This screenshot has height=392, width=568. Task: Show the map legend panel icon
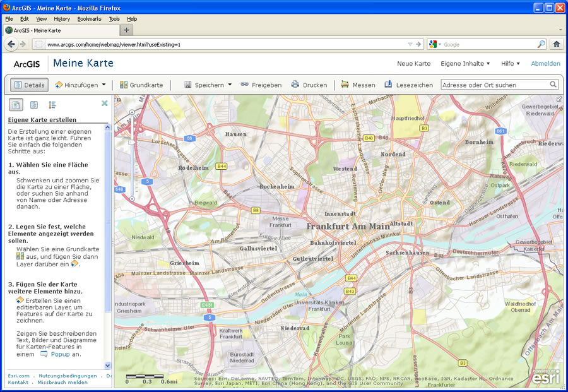point(52,105)
